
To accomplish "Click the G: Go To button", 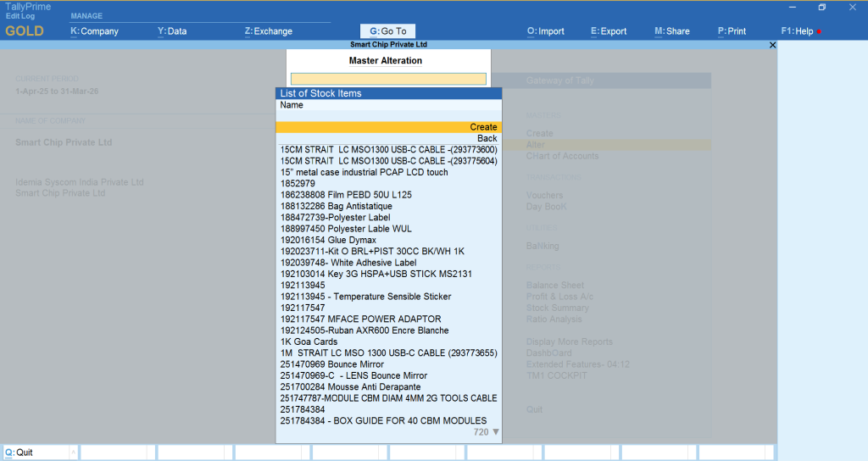I will coord(387,31).
